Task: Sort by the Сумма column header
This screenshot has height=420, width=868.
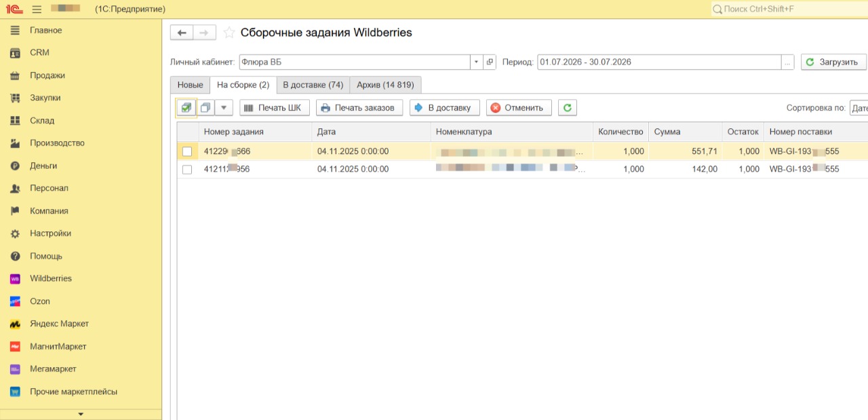Action: (x=685, y=132)
